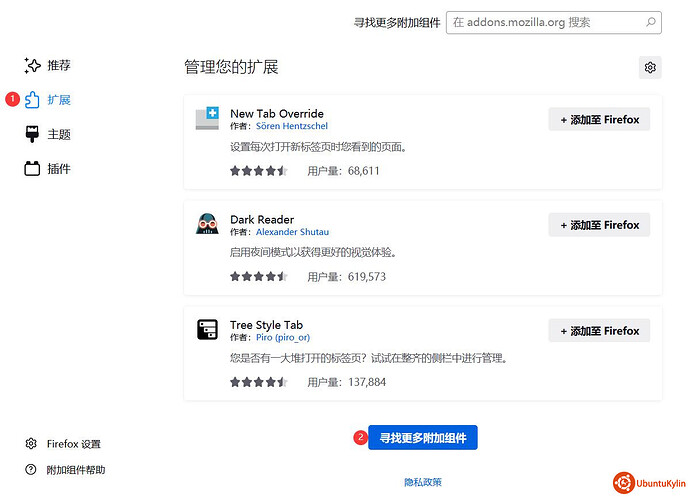The height and width of the screenshot is (497, 690).
Task: Click the Dark Reader title
Action: pyautogui.click(x=262, y=219)
